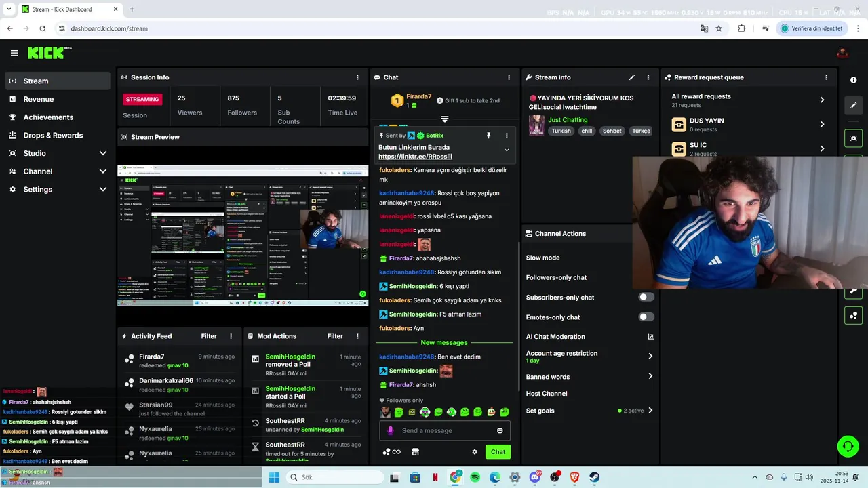Viewport: 868px width, 488px height.
Task: Open a new browser tab
Action: tap(132, 9)
